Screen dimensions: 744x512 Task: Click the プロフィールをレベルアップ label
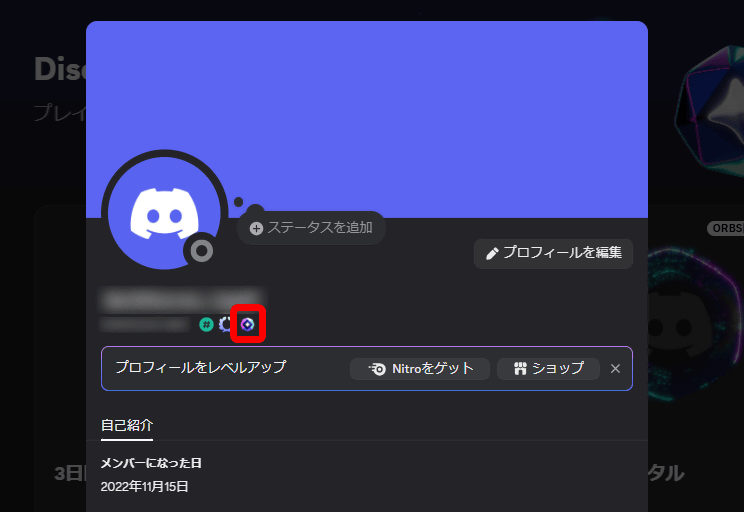tap(201, 367)
